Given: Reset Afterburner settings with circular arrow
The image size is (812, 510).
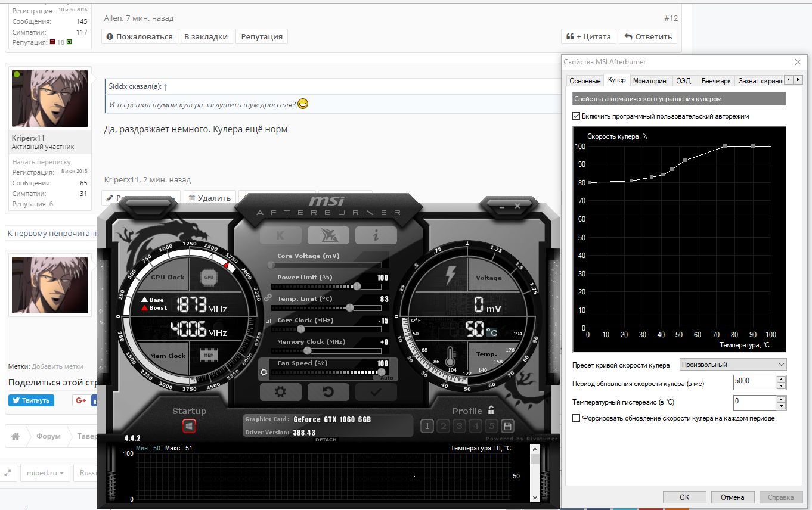Looking at the screenshot, I should tap(328, 392).
